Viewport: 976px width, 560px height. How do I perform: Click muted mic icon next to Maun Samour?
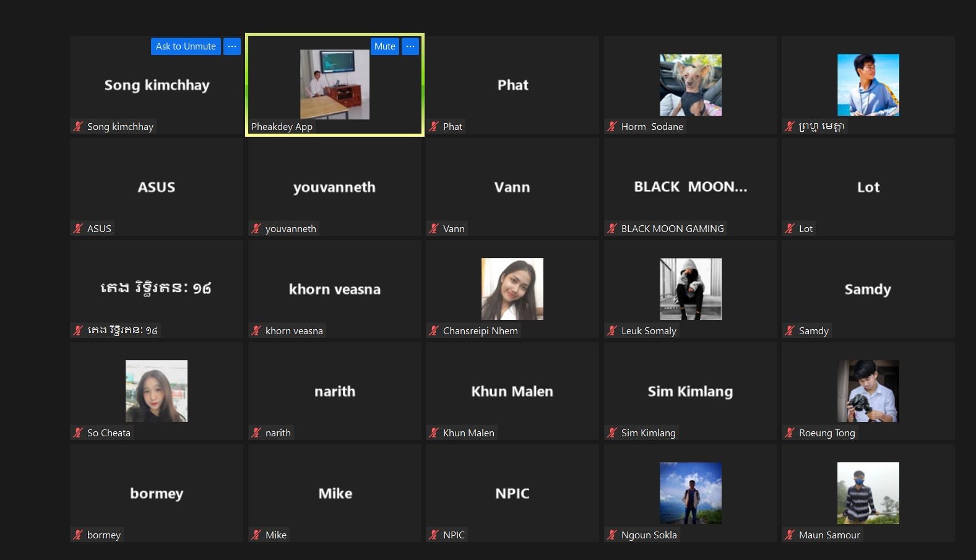coord(790,535)
